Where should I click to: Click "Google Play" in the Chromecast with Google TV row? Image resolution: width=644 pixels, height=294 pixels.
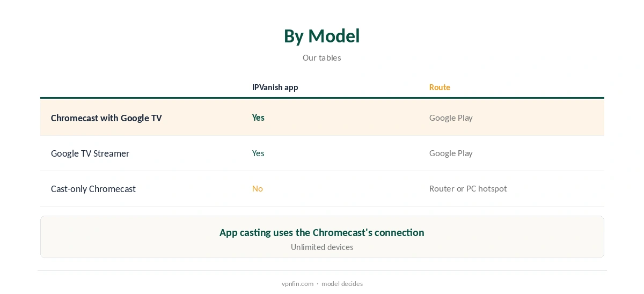[451, 117]
